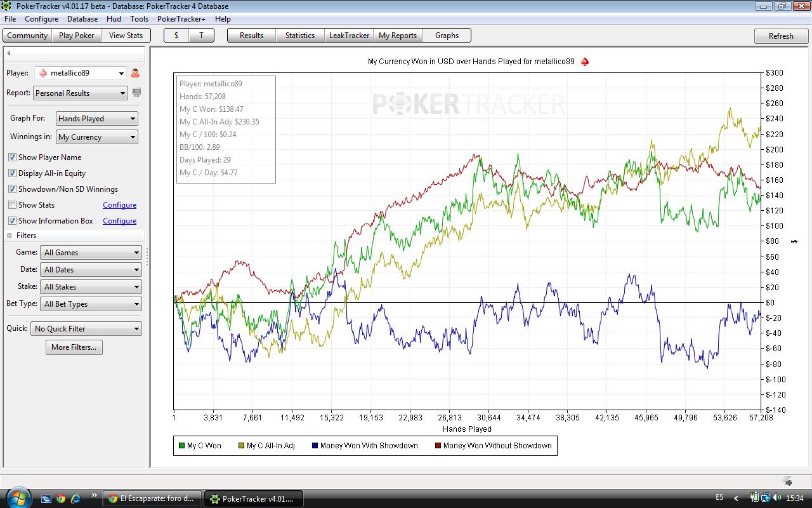Open the PokerTracker+ menu
The image size is (812, 508).
tap(181, 19)
